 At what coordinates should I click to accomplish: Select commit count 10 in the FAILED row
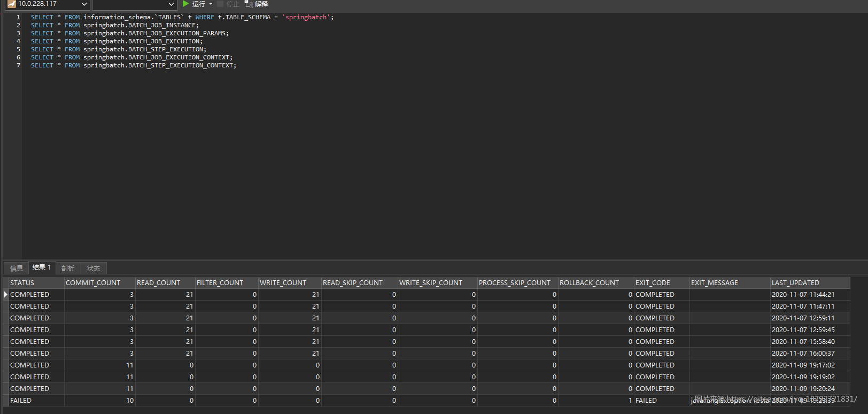tap(100, 400)
